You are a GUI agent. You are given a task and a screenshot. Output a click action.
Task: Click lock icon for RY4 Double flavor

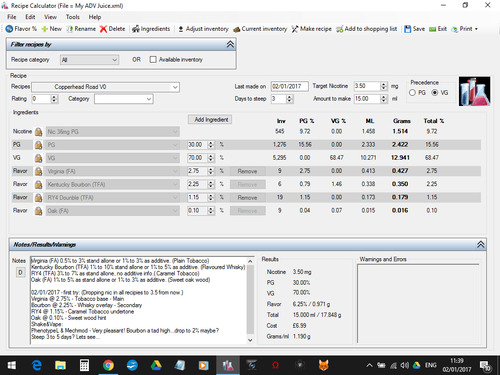[38, 198]
